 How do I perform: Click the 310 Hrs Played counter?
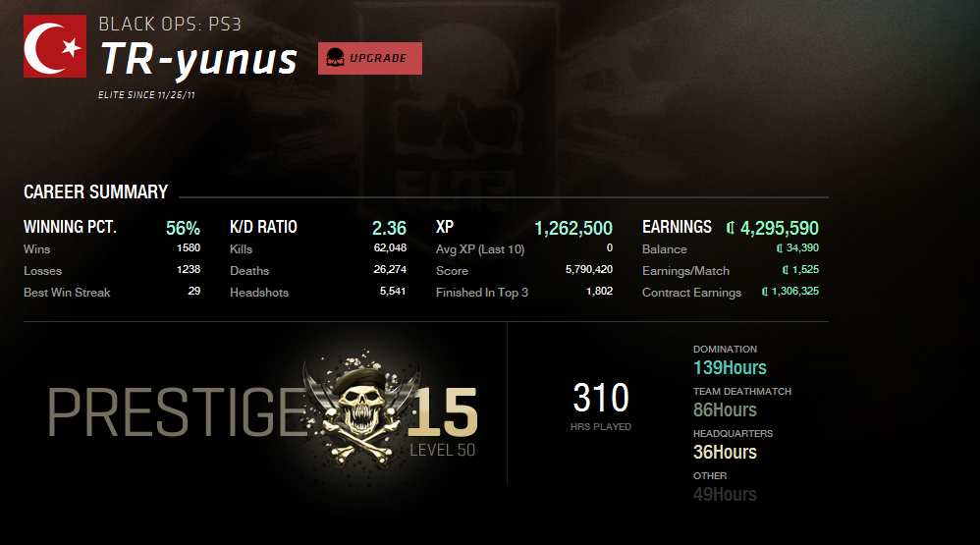(601, 407)
